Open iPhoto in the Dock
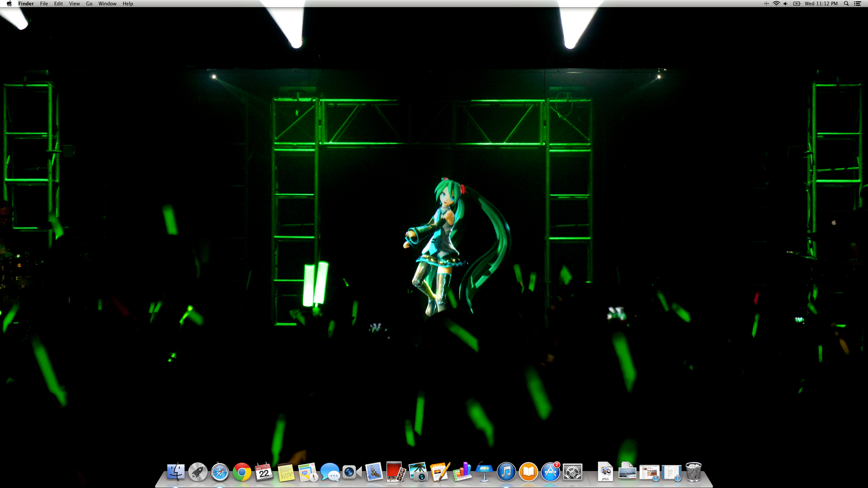The image size is (868, 488). tap(418, 472)
